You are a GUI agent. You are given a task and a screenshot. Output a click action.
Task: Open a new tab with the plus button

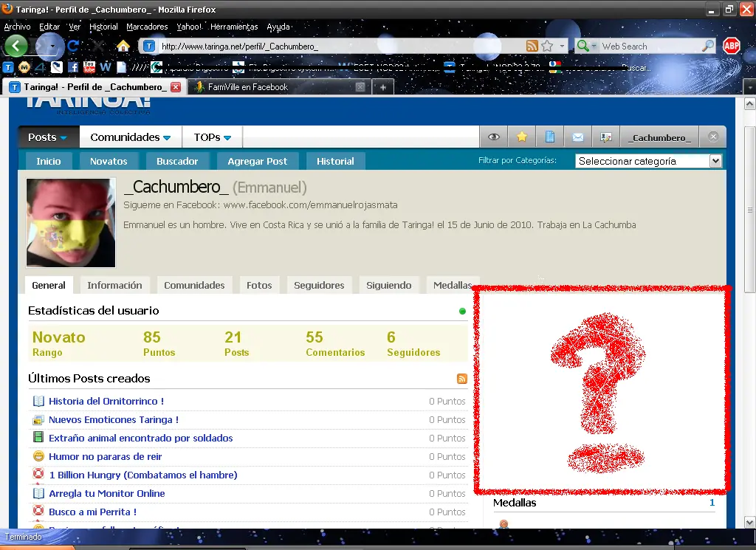tap(383, 87)
